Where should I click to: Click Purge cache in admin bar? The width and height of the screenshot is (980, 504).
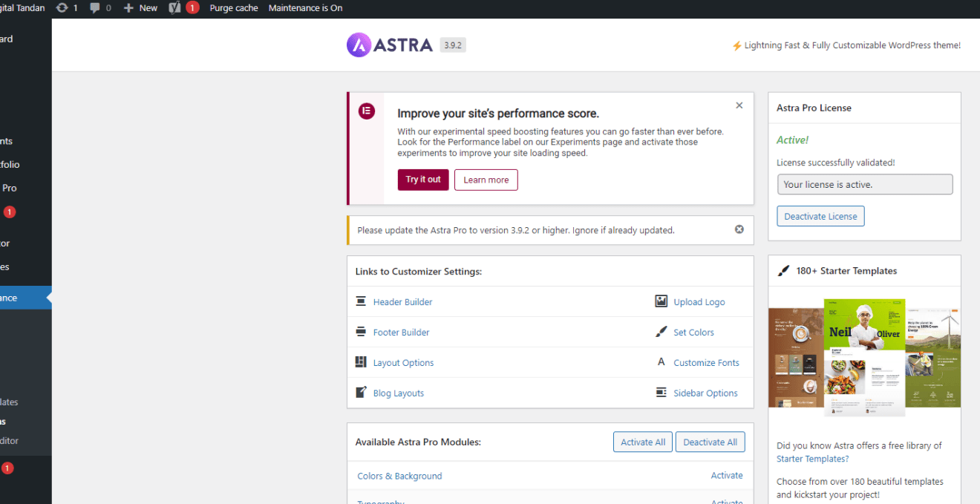click(x=234, y=8)
